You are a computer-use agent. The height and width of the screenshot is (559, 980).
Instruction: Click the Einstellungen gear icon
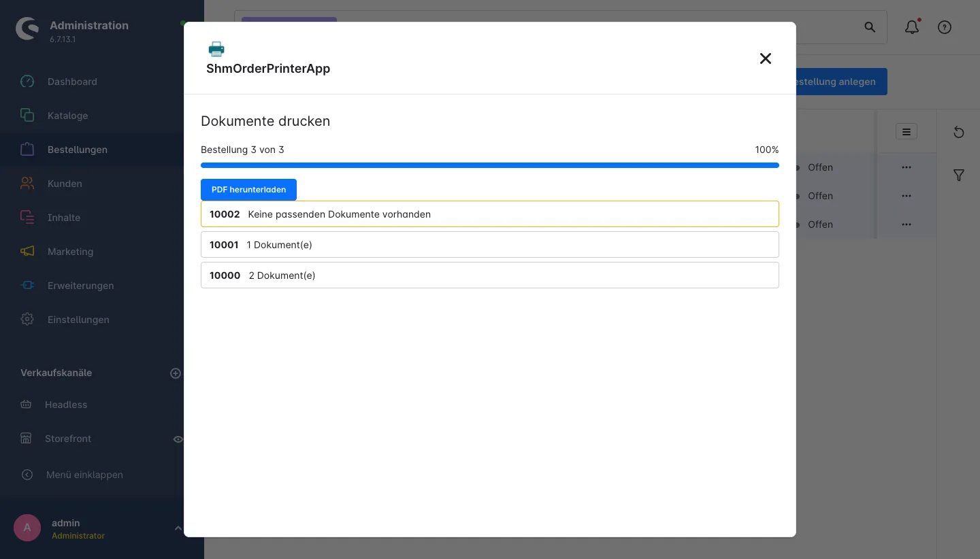[27, 320]
